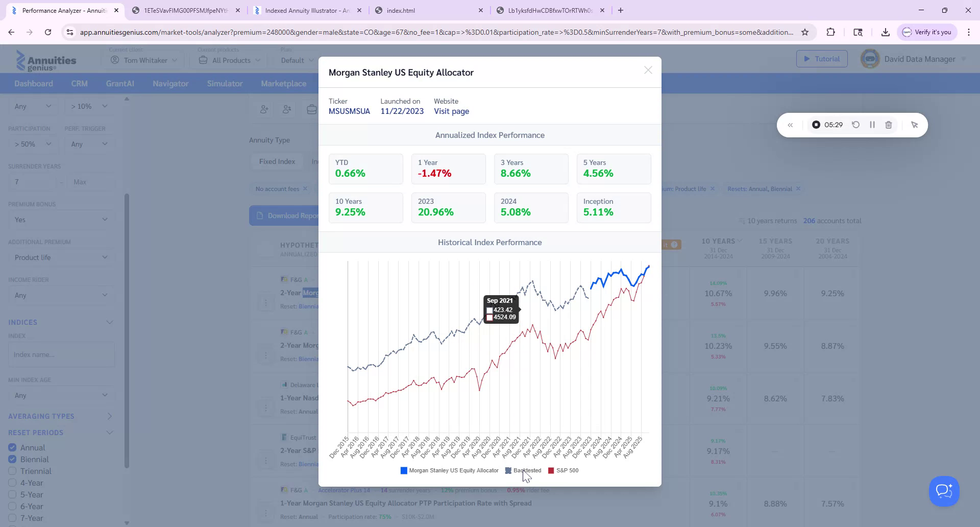Close the Morgan Stanley index modal
The width and height of the screenshot is (980, 527).
648,70
